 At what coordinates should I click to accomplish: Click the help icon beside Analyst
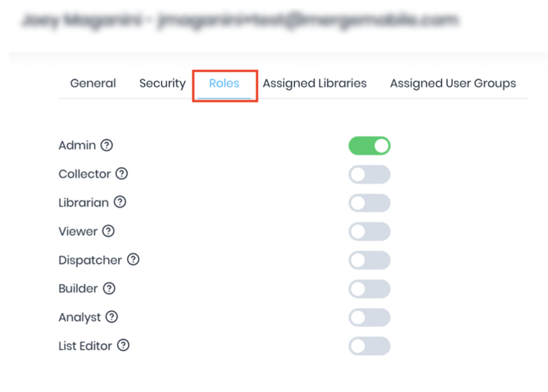tap(112, 317)
